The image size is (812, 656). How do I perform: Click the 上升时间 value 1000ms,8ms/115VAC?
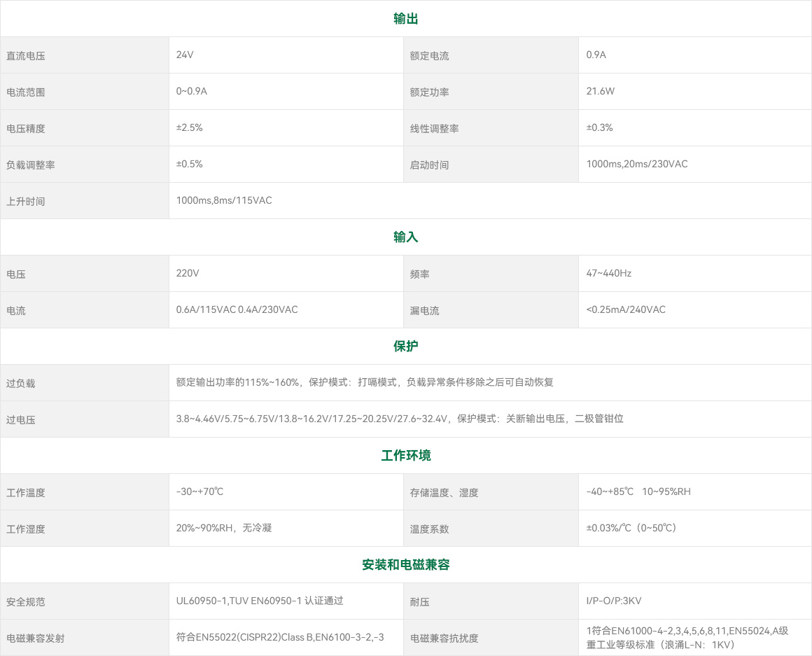click(x=224, y=200)
